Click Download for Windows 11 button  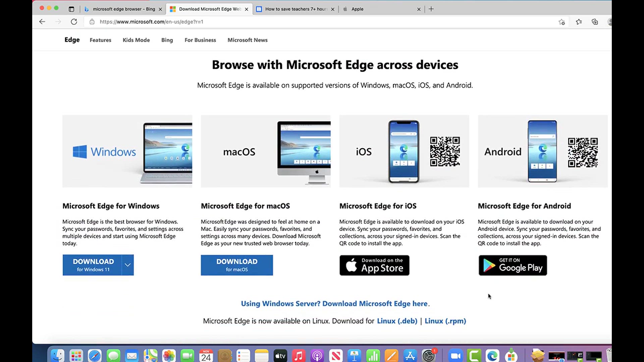[92, 265]
